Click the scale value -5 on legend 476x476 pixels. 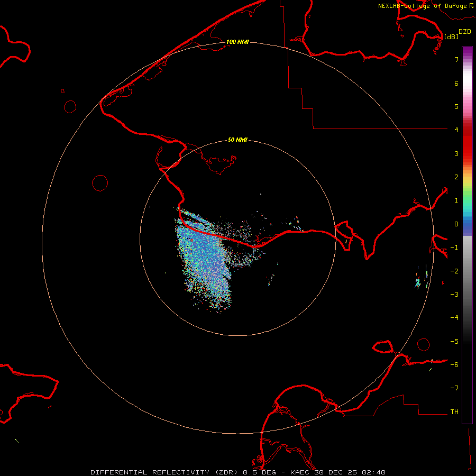pyautogui.click(x=454, y=341)
